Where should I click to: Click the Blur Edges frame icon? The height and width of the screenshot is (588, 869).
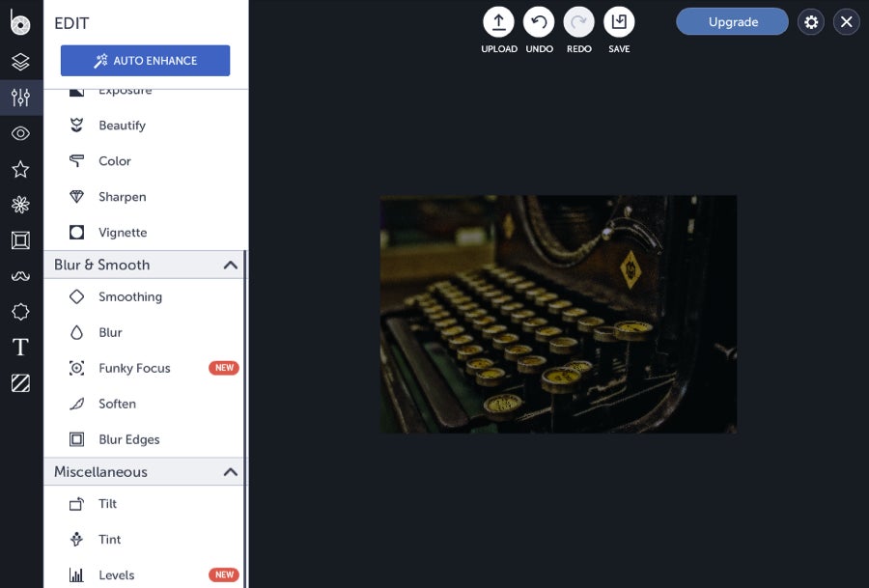click(x=76, y=439)
